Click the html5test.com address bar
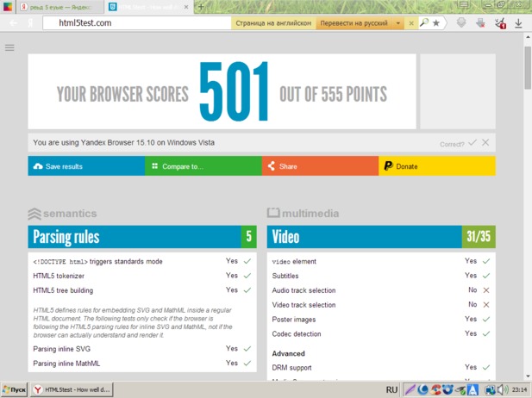This screenshot has height=398, width=532. point(135,23)
